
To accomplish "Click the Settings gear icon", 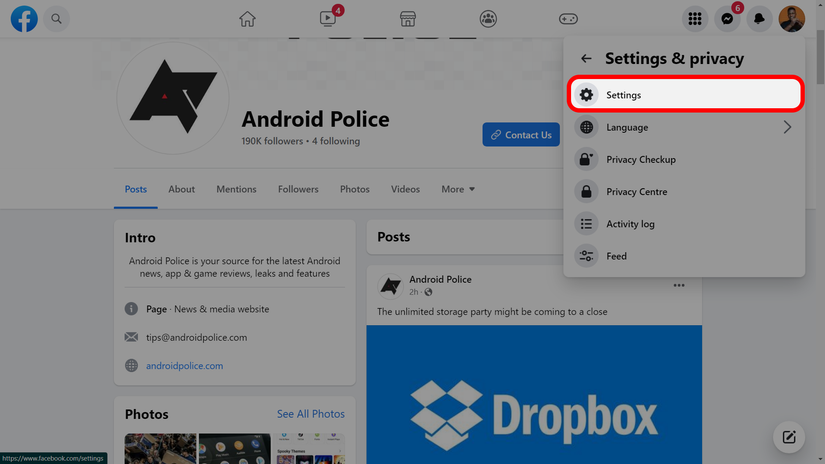I will click(586, 95).
